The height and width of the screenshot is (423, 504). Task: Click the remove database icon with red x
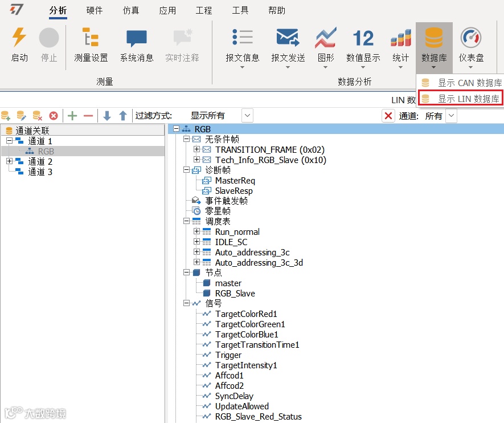(x=37, y=116)
